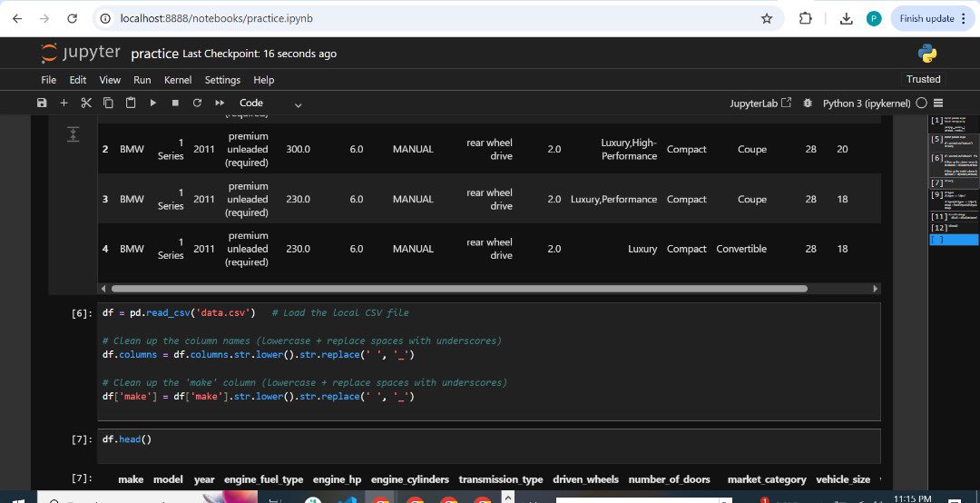This screenshot has width=980, height=503.
Task: Save notebook with the floppy disk icon
Action: coord(42,104)
